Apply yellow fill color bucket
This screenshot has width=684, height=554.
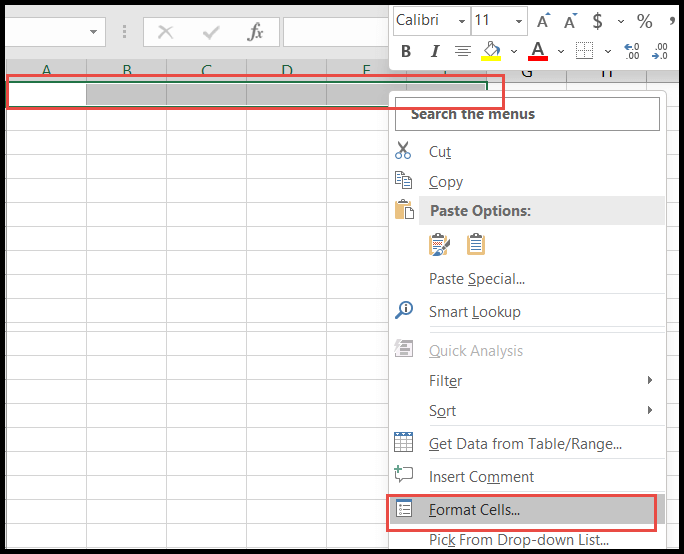click(x=491, y=51)
